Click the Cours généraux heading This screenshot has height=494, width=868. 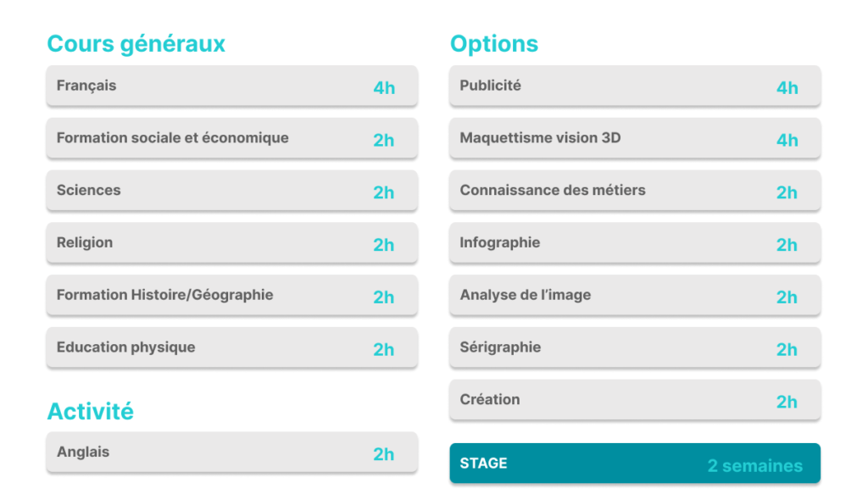136,44
